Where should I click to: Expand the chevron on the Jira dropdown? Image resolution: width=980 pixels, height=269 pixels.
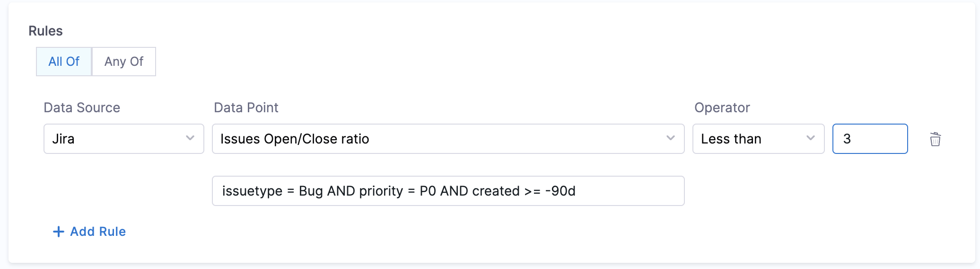(190, 138)
